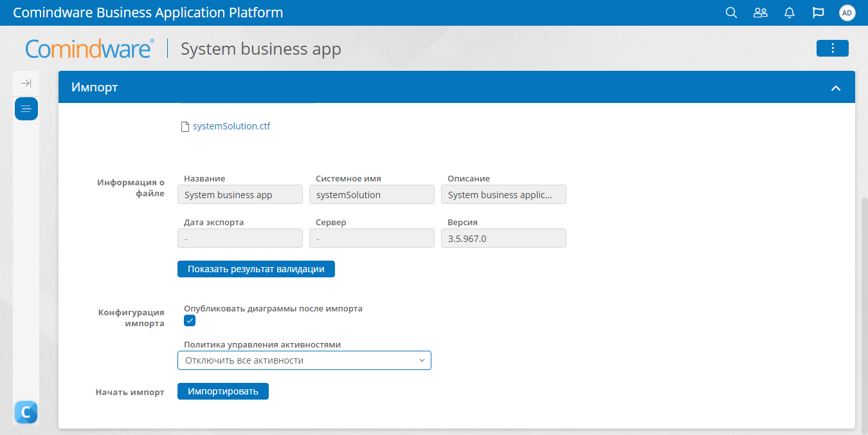Click Опубликовать диаграммы после импорта label
The width and height of the screenshot is (868, 435).
pos(273,308)
